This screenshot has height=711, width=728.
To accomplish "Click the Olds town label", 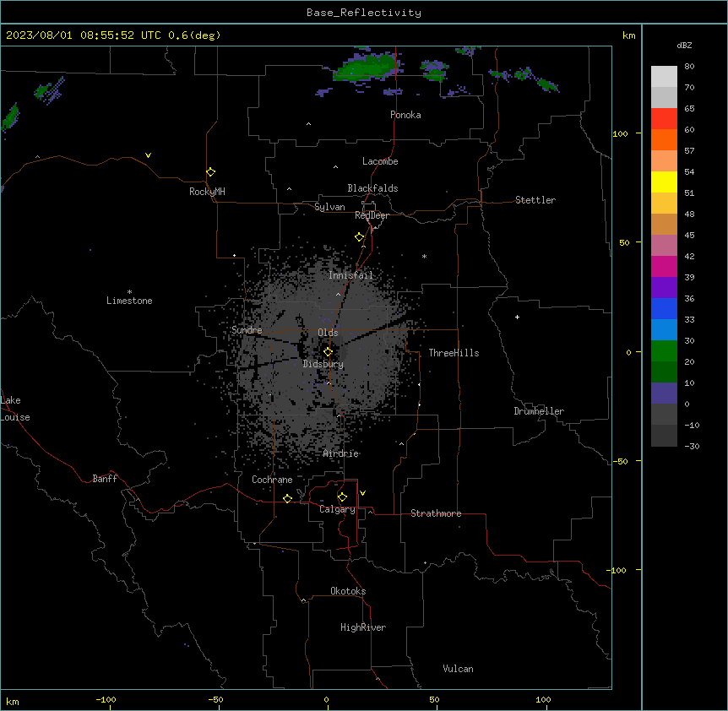I will tap(328, 333).
